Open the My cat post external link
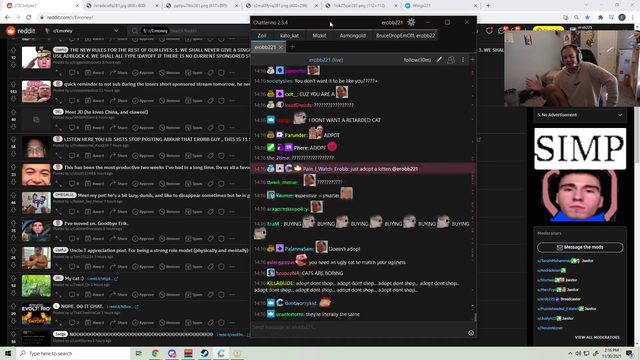The width and height of the screenshot is (640, 360). tap(102, 279)
